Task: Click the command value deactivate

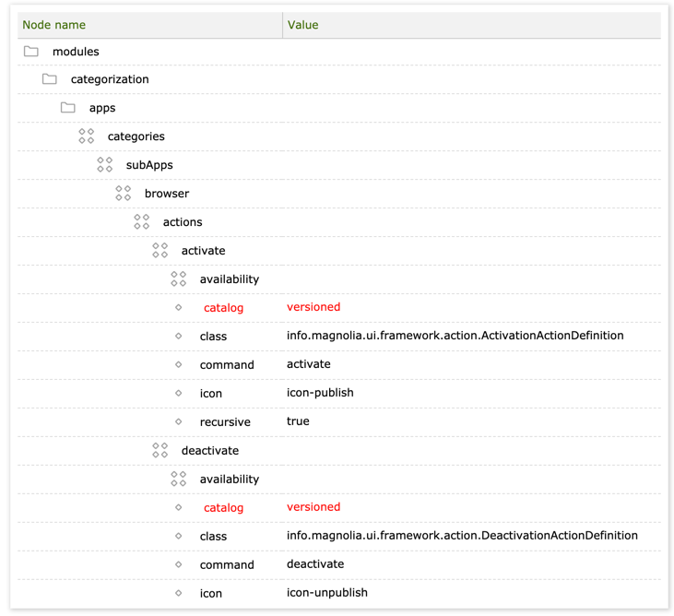Action: click(315, 564)
